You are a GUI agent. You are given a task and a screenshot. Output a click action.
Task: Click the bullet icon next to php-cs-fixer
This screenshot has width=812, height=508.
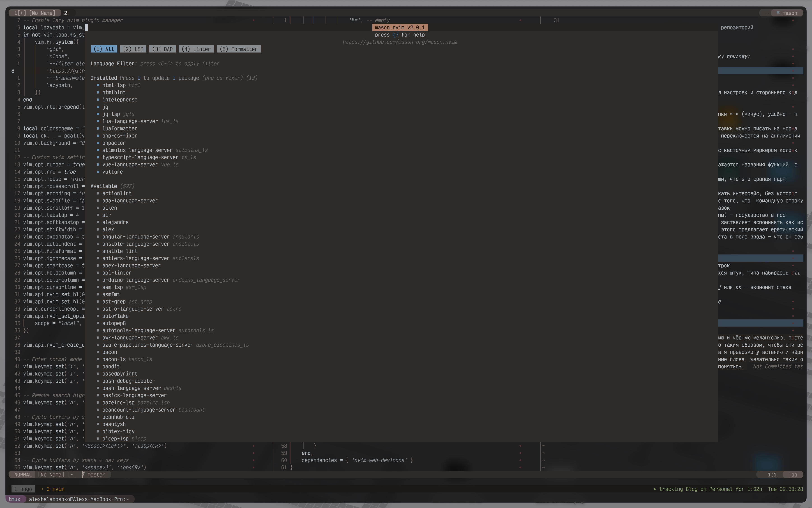click(98, 136)
